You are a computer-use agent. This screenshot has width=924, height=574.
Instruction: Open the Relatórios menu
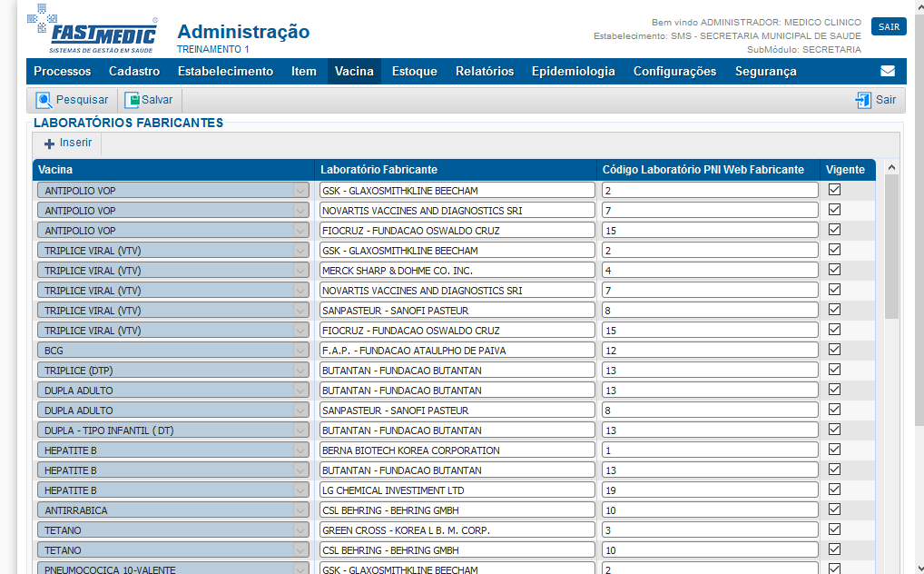click(485, 72)
